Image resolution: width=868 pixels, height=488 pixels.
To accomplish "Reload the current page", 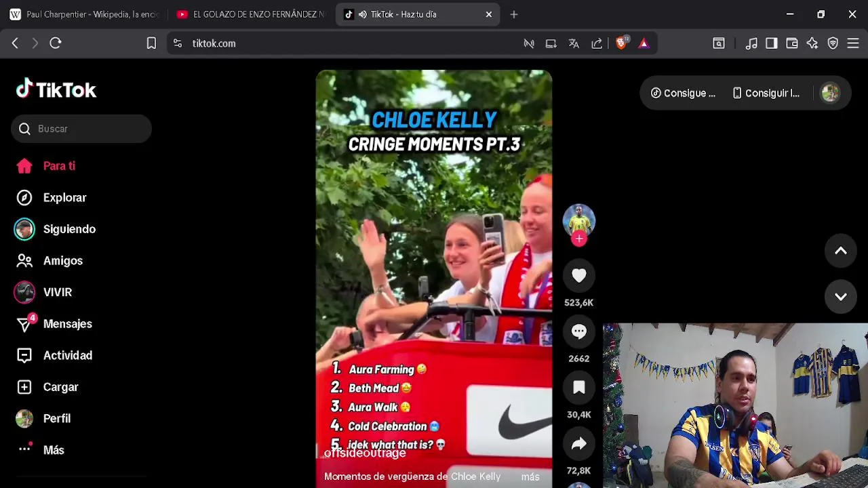I will point(56,43).
